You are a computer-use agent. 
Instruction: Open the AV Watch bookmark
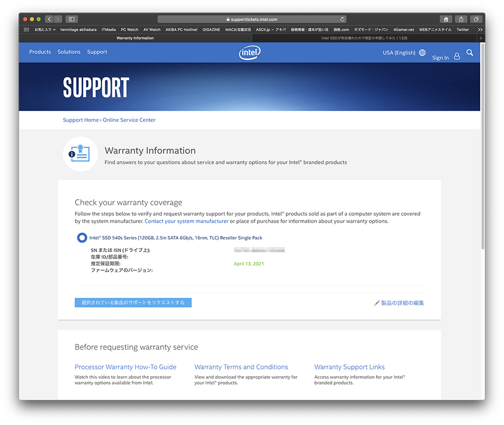[152, 30]
